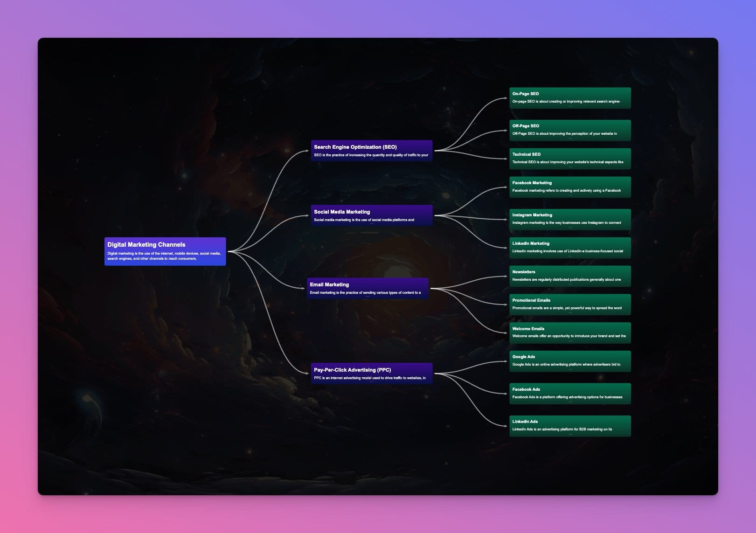Expand ellipsis in Technical SEO node
Viewport: 756px width, 533px height.
coord(570,166)
